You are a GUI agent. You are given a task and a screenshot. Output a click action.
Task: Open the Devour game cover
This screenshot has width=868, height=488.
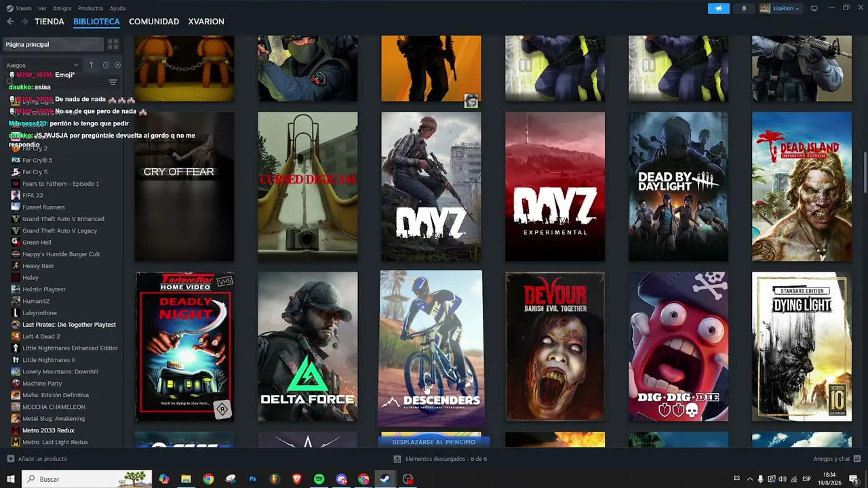555,346
